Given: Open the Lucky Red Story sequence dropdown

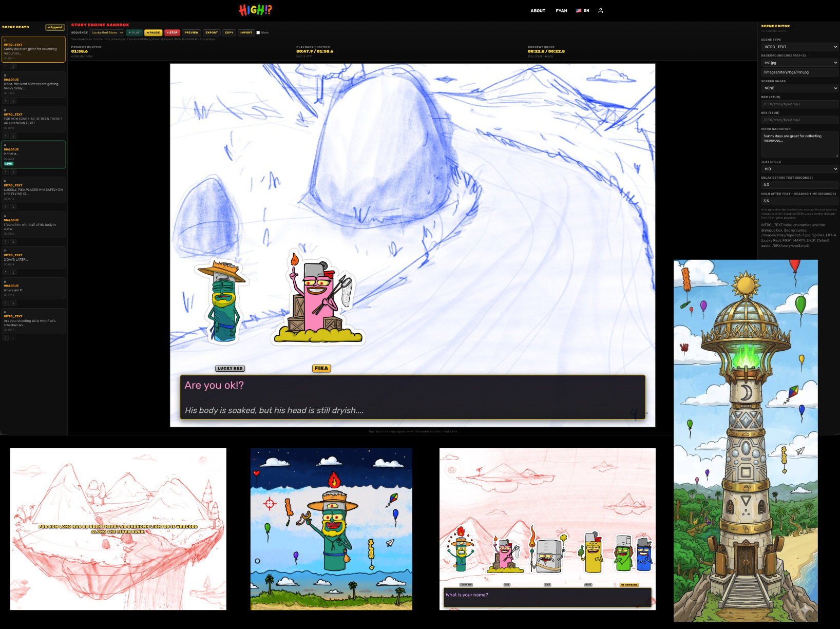Looking at the screenshot, I should [x=107, y=32].
